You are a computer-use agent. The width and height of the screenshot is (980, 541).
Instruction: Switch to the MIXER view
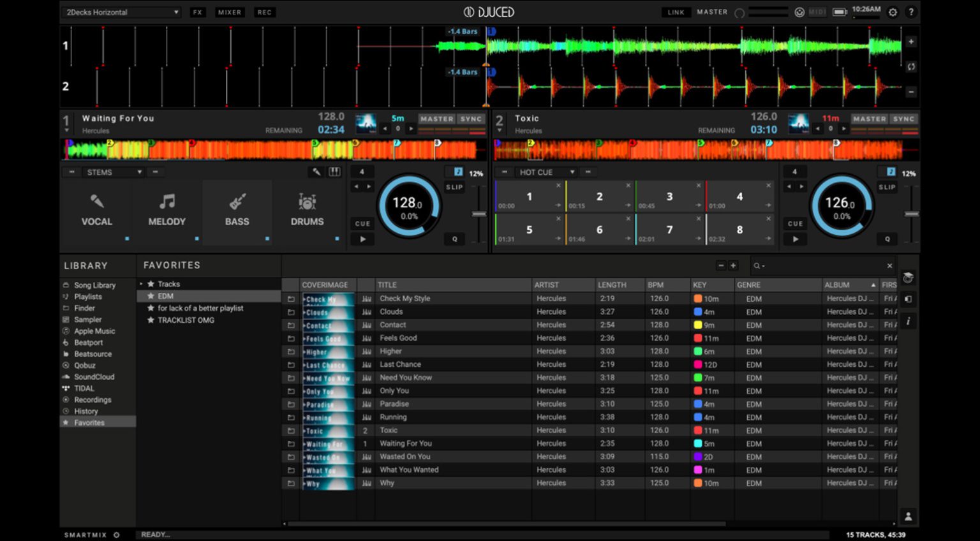pos(230,11)
